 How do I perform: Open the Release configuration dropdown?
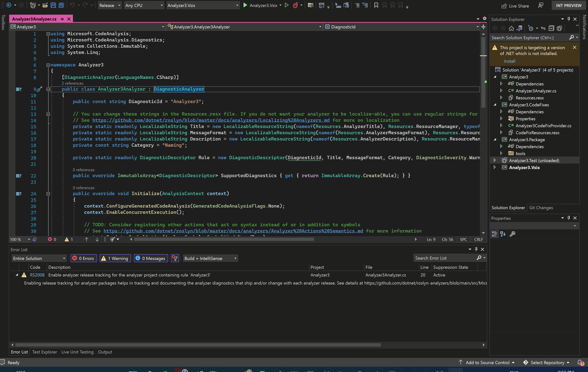tap(110, 5)
